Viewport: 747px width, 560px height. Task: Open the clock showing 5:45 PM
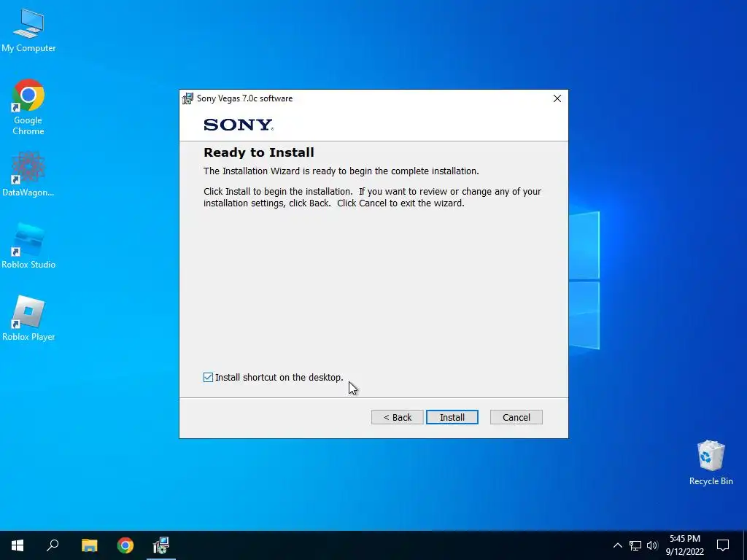[684, 545]
